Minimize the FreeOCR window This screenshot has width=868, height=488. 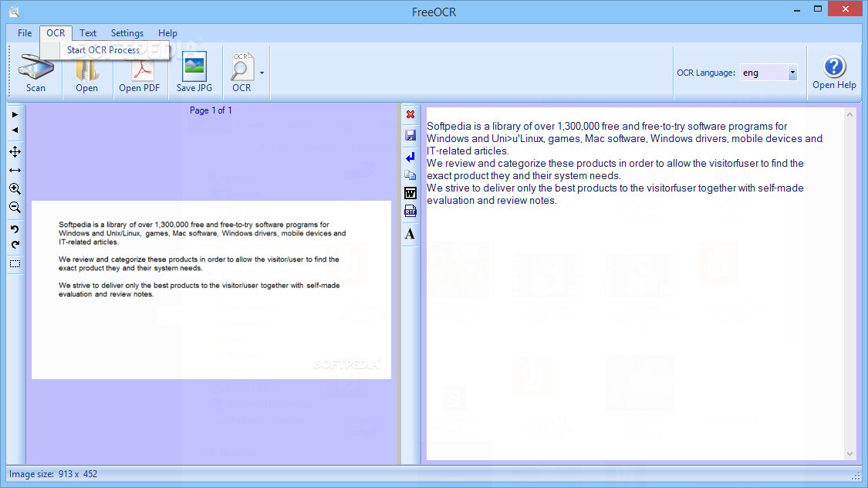[797, 10]
